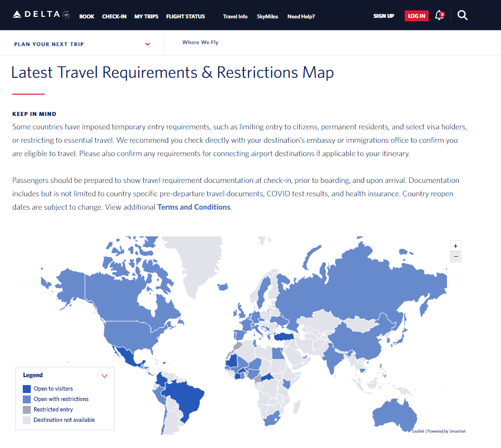Zoom in on the travel map

pos(455,245)
